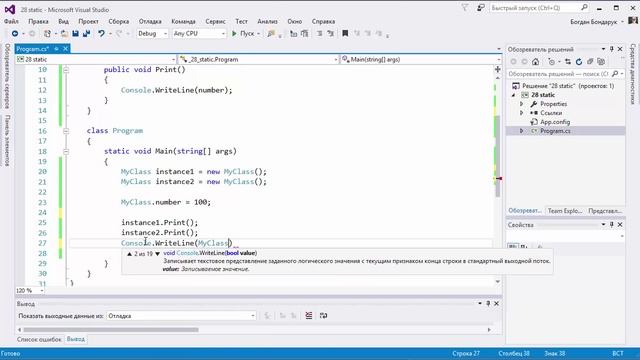Click the Show All Files icon in Solution Explorer
Image resolution: width=640 pixels, height=360 pixels.
pyautogui.click(x=601, y=62)
